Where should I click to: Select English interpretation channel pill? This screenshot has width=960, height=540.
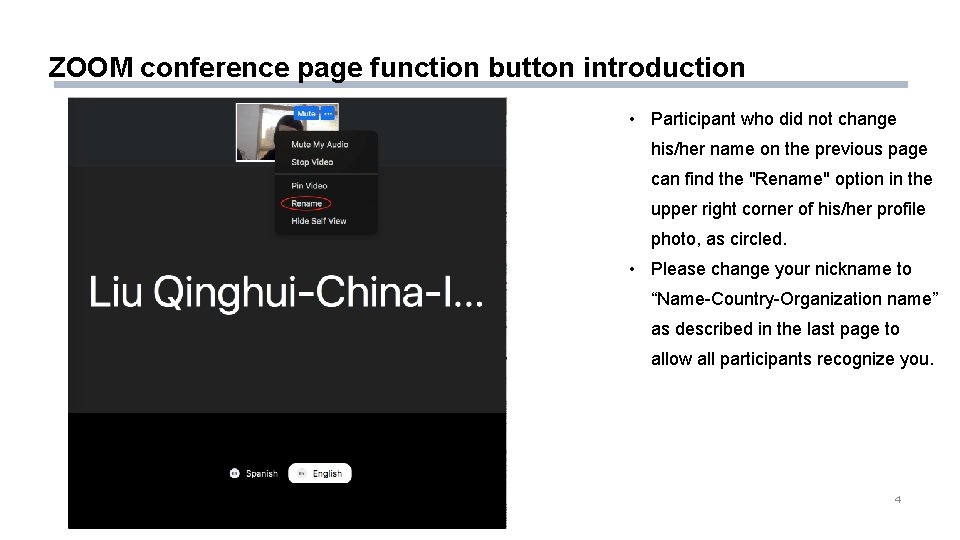(x=320, y=473)
